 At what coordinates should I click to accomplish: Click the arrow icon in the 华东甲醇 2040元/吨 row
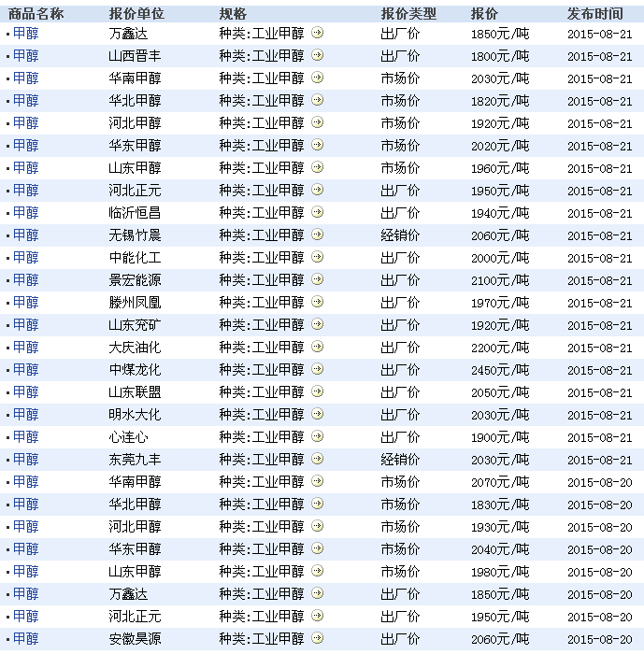317,549
